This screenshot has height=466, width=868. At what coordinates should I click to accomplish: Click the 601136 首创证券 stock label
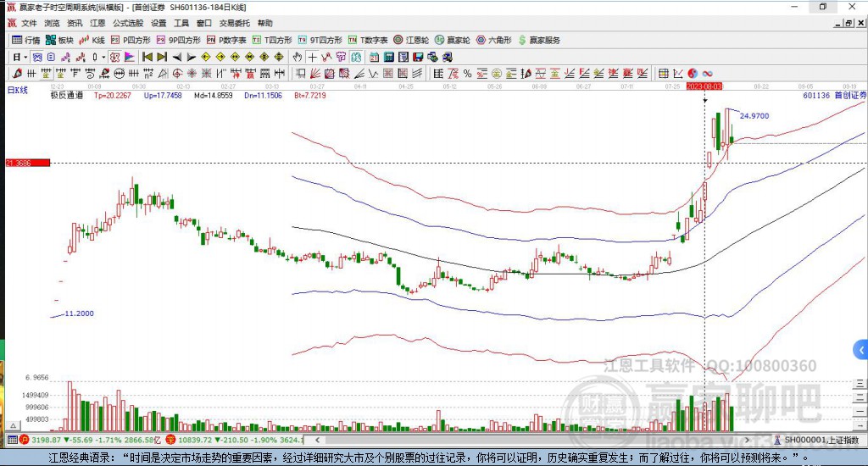click(834, 95)
